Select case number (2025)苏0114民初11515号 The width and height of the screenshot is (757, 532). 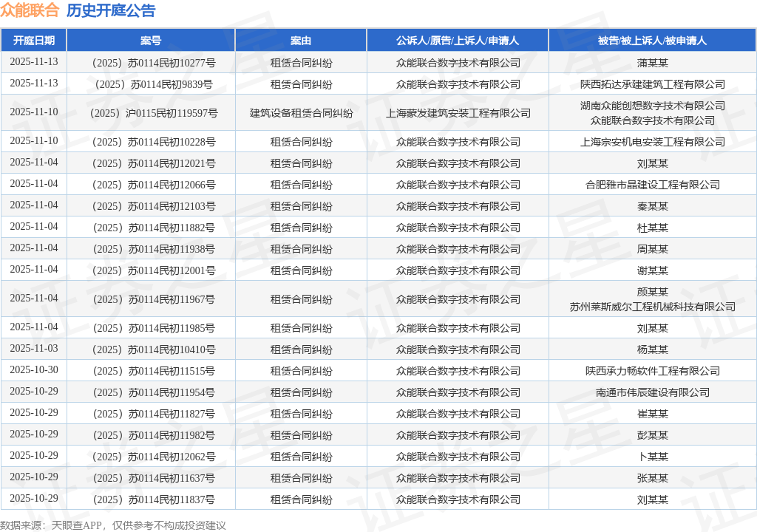(154, 371)
